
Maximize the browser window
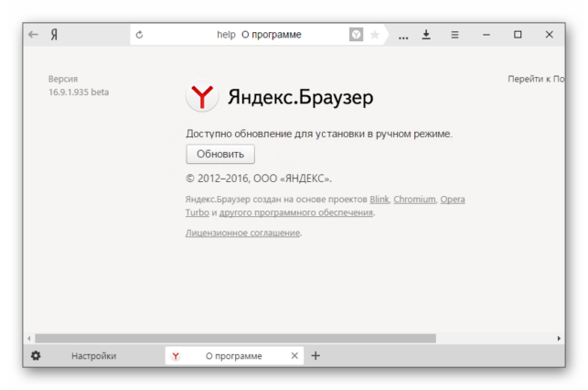pos(518,35)
